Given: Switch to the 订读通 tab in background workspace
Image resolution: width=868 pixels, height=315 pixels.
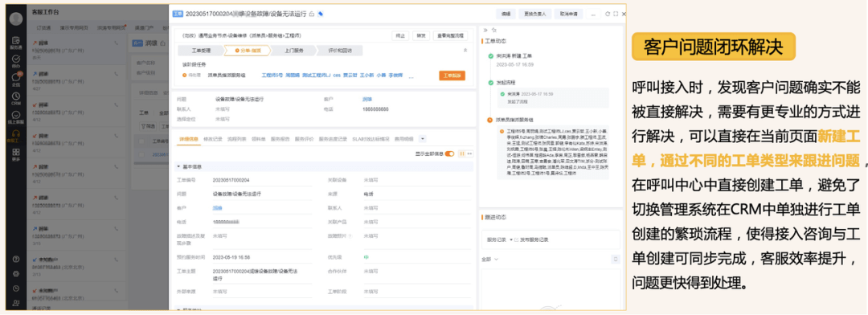Looking at the screenshot, I should pyautogui.click(x=43, y=27).
